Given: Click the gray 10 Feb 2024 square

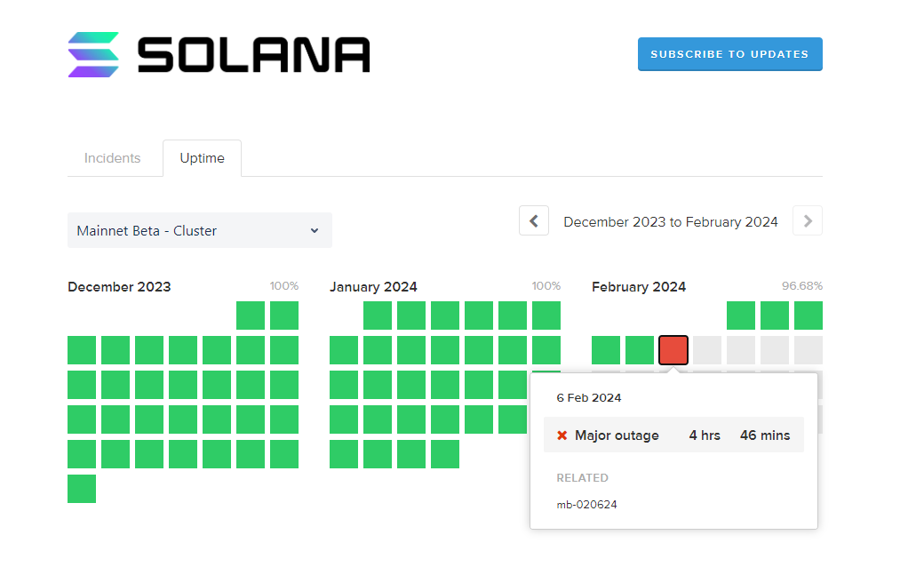Looking at the screenshot, I should pos(808,350).
